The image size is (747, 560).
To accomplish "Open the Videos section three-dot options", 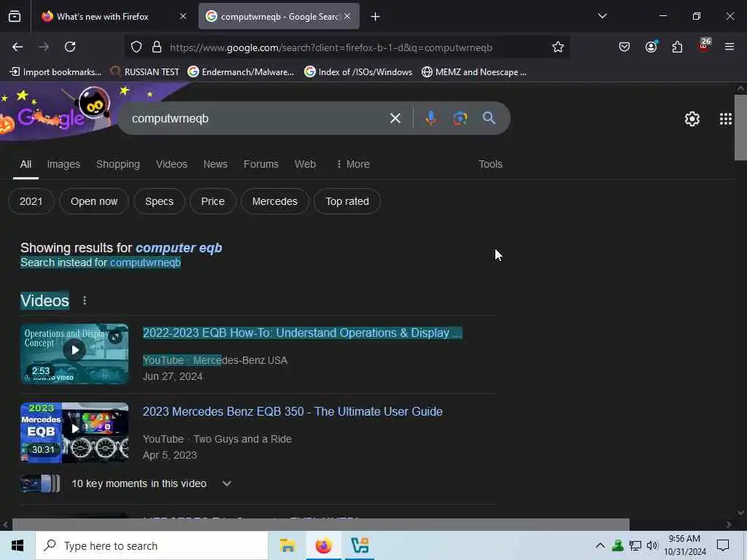I will pos(85,300).
